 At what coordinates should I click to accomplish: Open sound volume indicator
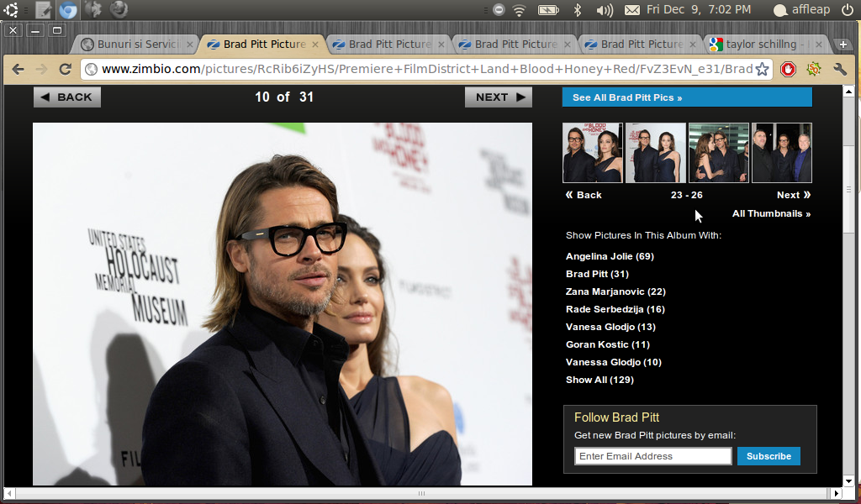(604, 10)
